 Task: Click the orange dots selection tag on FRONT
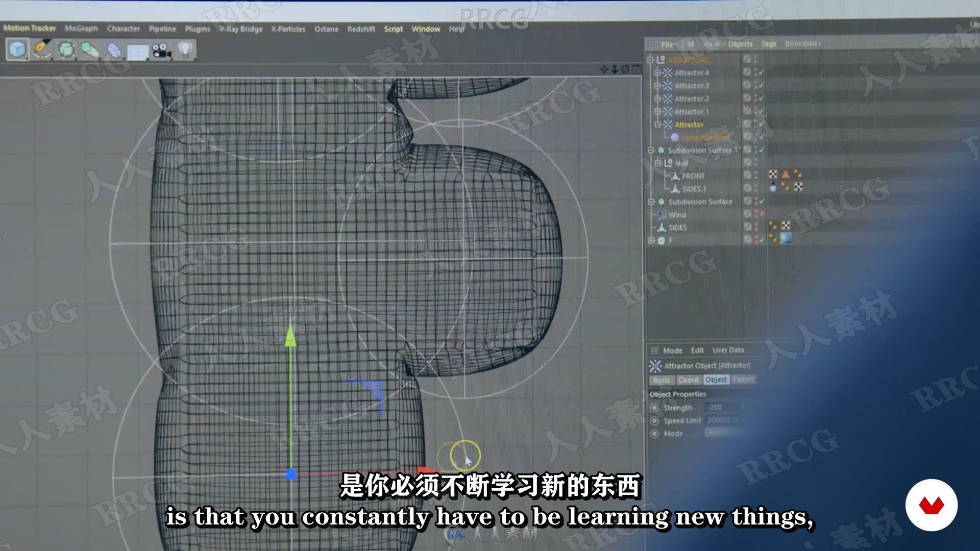(x=798, y=174)
